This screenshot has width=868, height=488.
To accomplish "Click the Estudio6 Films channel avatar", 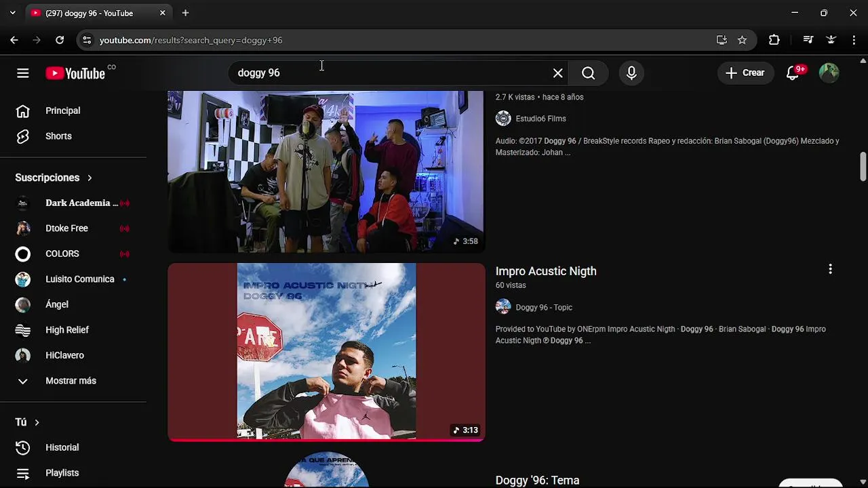I will pyautogui.click(x=503, y=119).
